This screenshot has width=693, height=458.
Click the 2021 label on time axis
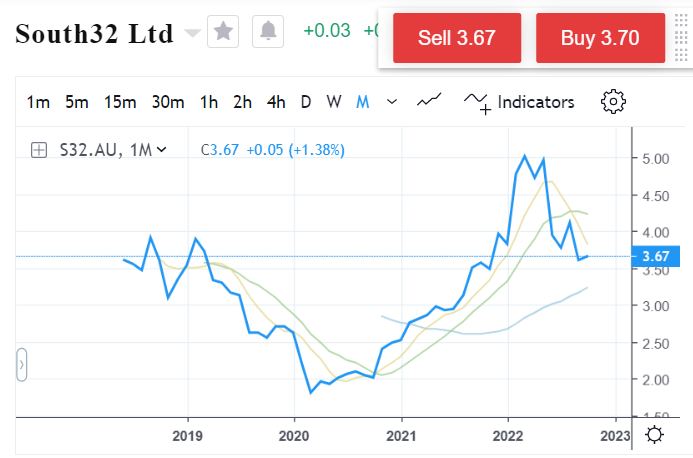pos(401,436)
